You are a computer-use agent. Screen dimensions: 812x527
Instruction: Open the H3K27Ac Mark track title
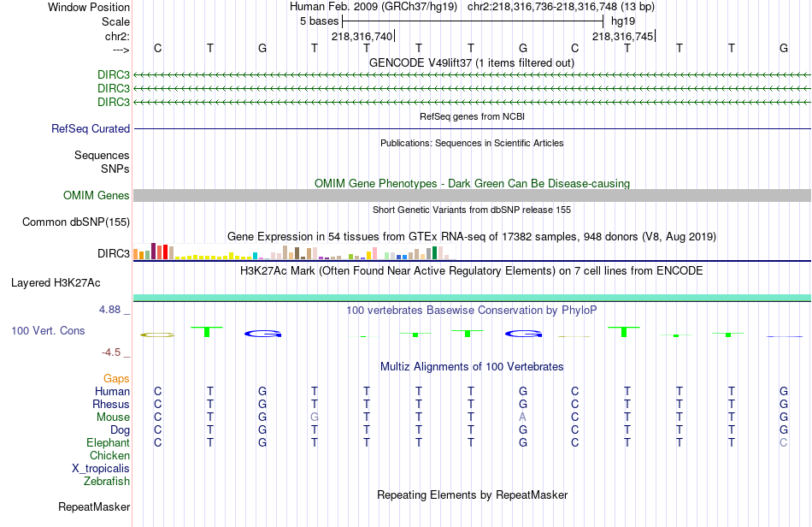click(472, 270)
